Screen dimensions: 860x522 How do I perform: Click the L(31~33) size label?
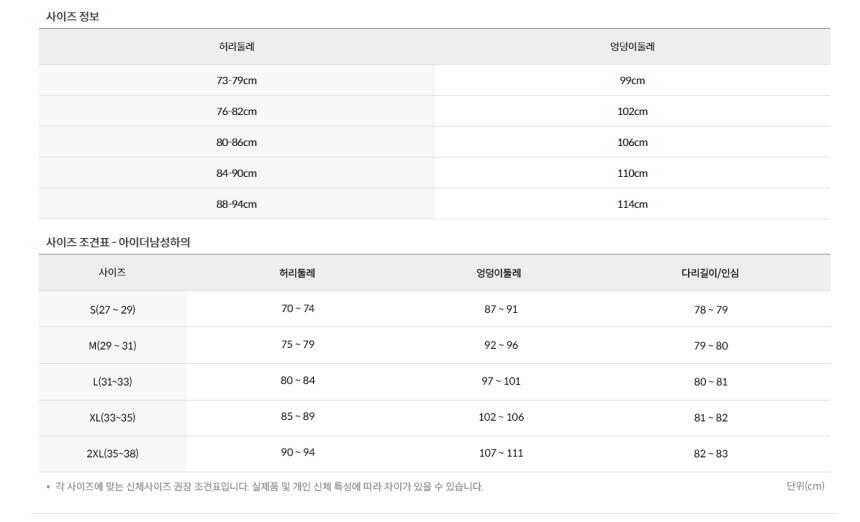coord(112,382)
